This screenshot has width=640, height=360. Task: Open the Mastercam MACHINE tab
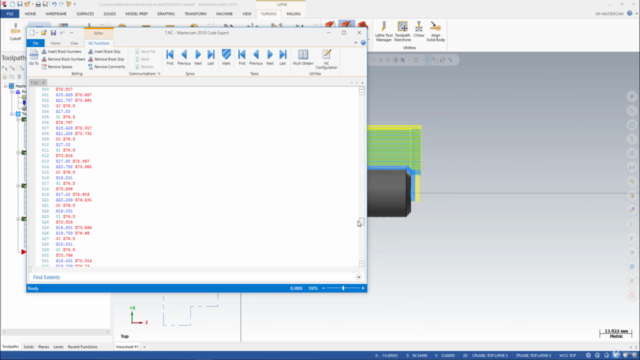224,14
